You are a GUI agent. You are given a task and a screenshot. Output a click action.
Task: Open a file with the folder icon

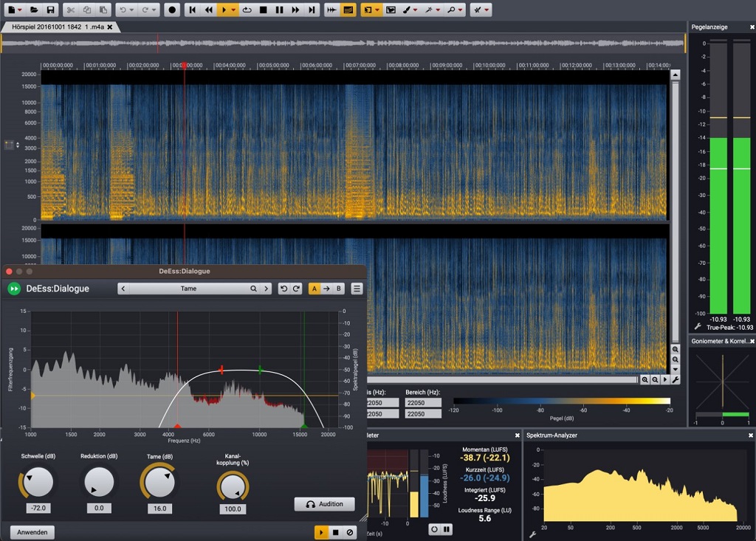(x=34, y=10)
